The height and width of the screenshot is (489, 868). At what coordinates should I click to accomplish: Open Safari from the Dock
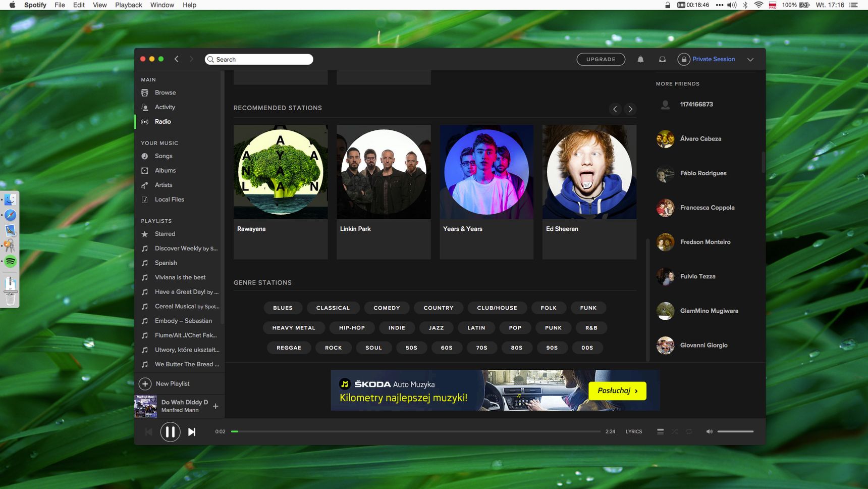click(x=10, y=215)
